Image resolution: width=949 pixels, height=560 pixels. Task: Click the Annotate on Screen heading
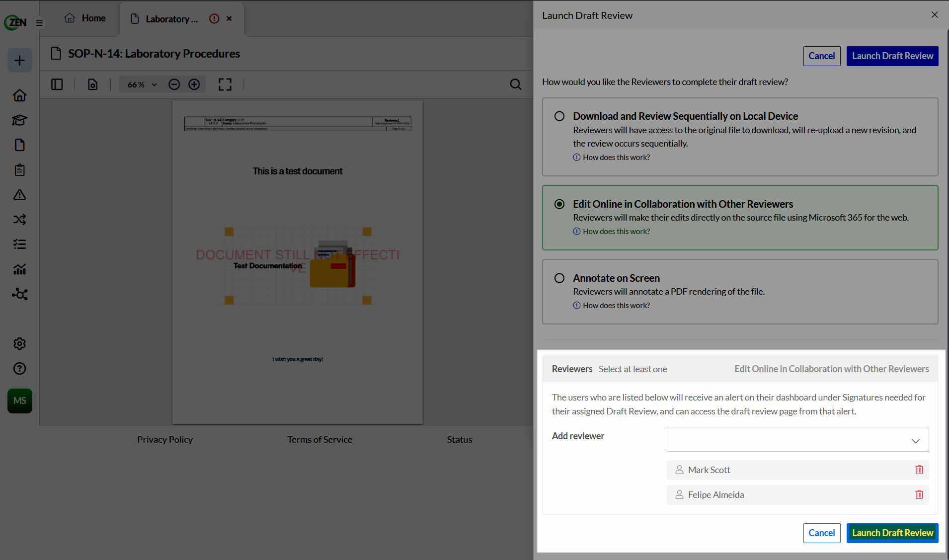click(616, 278)
